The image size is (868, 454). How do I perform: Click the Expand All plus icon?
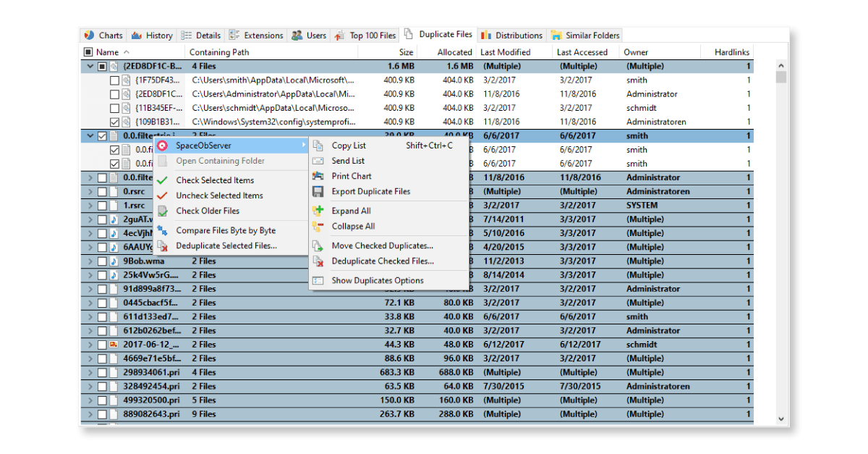(x=318, y=211)
